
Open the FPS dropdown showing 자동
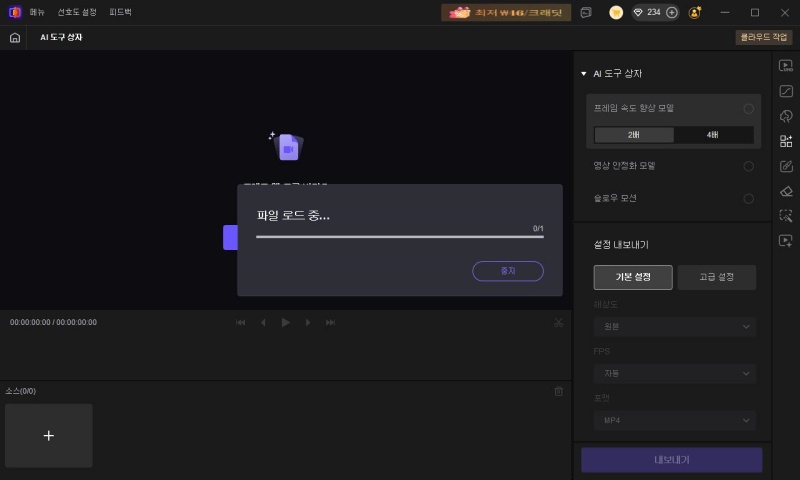(x=674, y=373)
